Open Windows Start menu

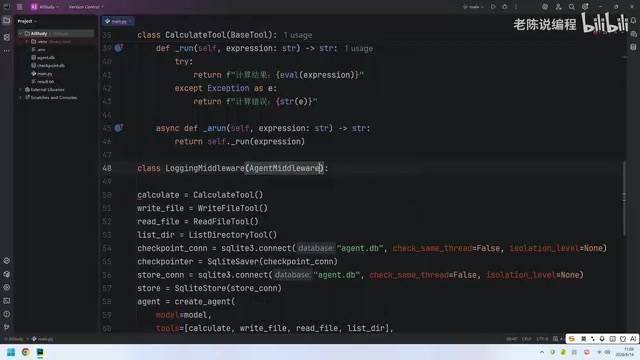[11, 352]
